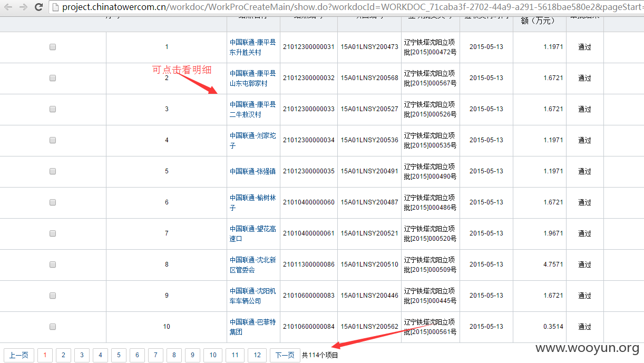Viewport: 644px width, 363px height.
Task: Click the 共114个项目 total count text
Action: tap(320, 355)
